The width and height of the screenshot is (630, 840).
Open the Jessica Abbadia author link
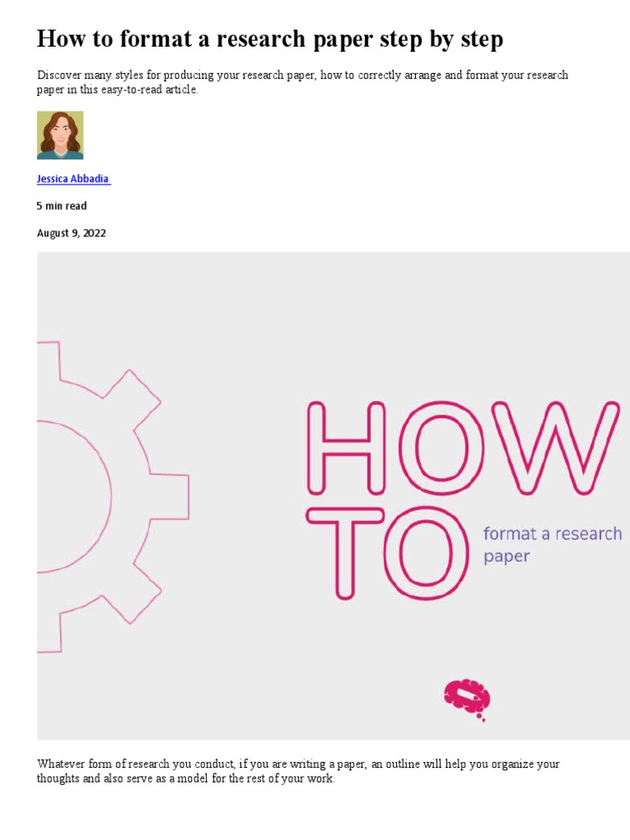73,179
